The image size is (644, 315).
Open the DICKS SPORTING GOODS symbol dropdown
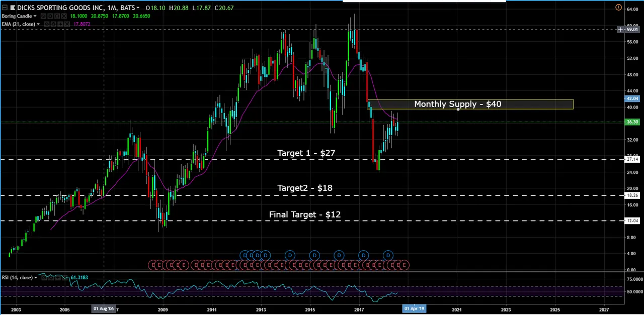coord(138,8)
